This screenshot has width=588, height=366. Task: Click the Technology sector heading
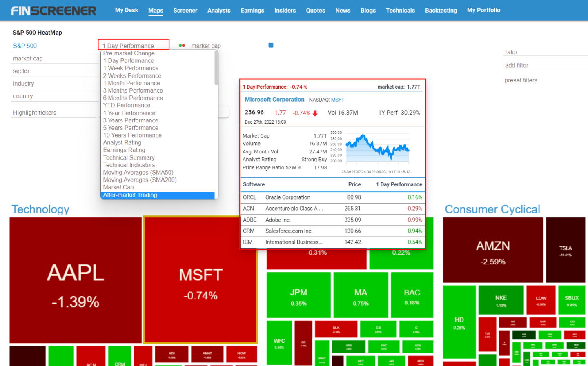[40, 209]
